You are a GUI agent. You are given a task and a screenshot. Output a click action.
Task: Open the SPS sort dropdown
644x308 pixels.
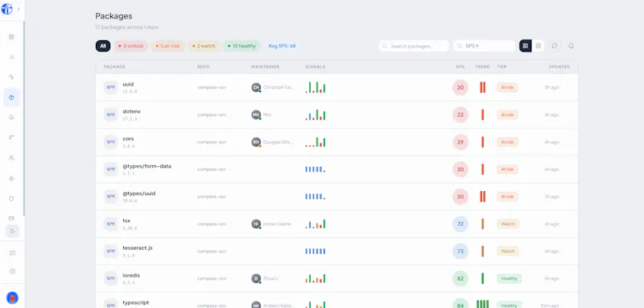[485, 46]
